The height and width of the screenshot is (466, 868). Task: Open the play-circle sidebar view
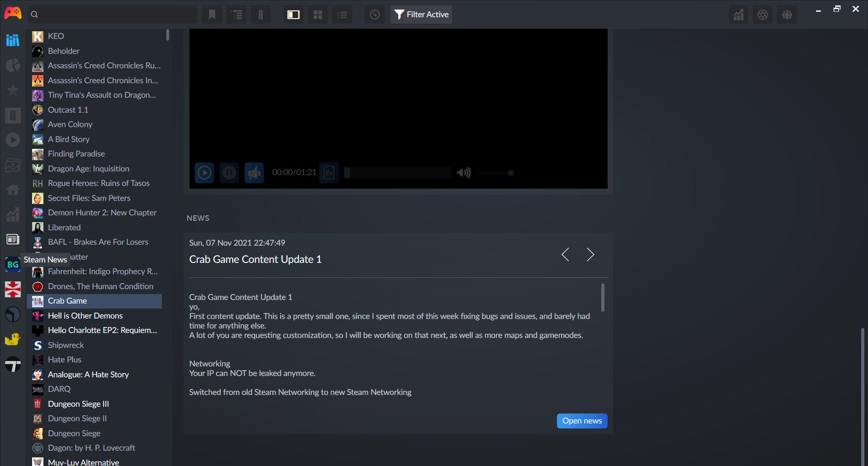tap(13, 140)
